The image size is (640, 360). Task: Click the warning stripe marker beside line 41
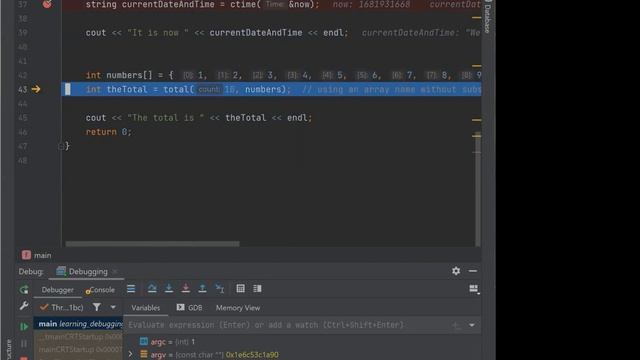476,65
